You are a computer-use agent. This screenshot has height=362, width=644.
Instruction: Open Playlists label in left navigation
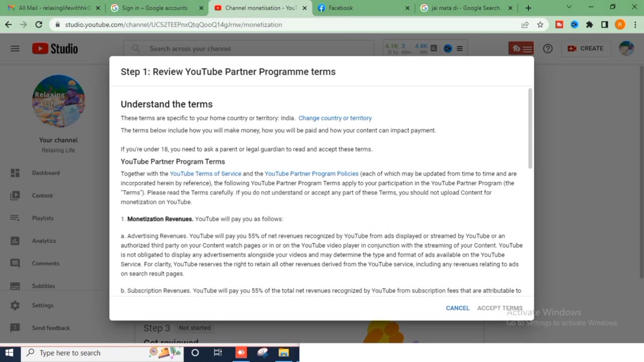(43, 218)
